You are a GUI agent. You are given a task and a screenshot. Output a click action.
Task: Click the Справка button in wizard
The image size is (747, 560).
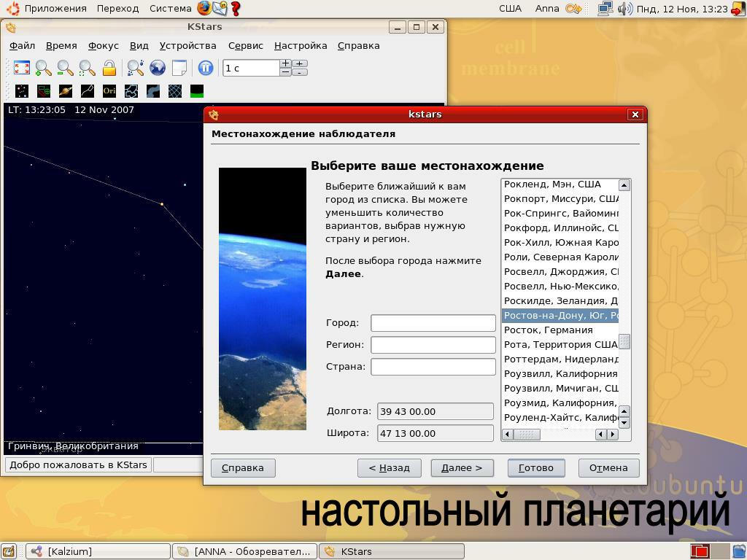(x=243, y=468)
